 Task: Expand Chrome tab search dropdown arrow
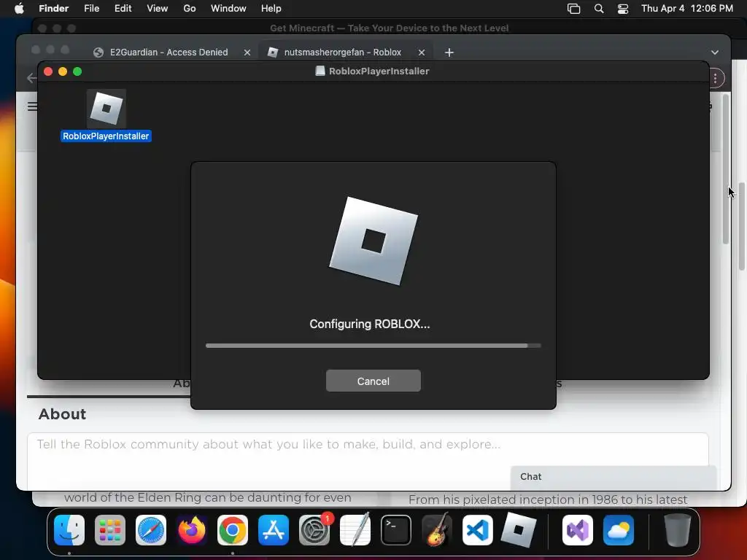tap(715, 52)
